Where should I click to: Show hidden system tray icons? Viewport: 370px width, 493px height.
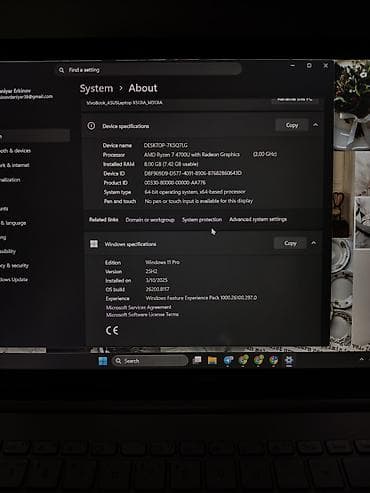[x=362, y=359]
